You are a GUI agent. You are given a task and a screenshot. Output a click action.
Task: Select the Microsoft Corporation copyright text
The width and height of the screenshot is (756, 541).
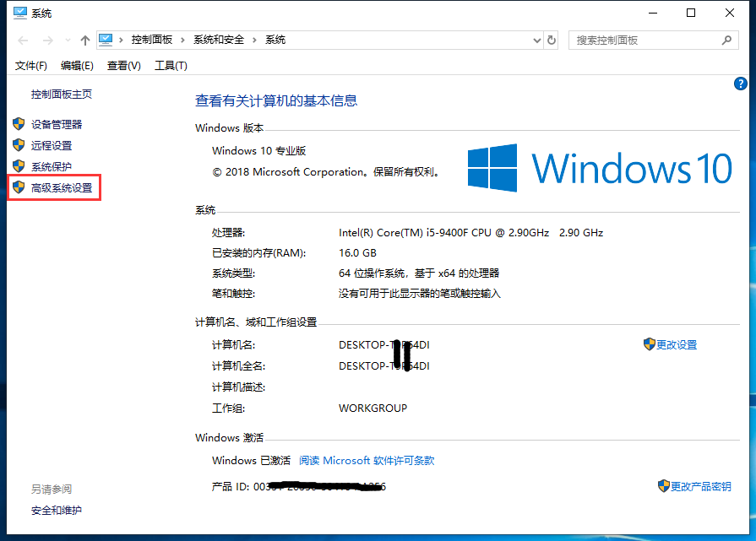point(325,172)
